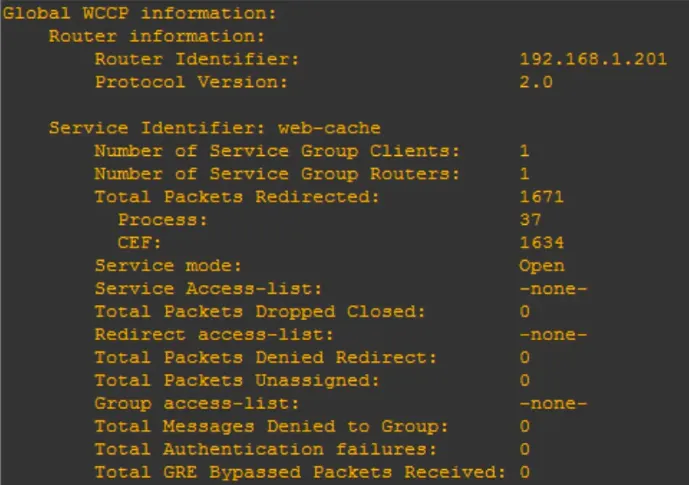The image size is (689, 485).
Task: Click the 'Service Identifier: web-cache' line
Action: coord(215,128)
